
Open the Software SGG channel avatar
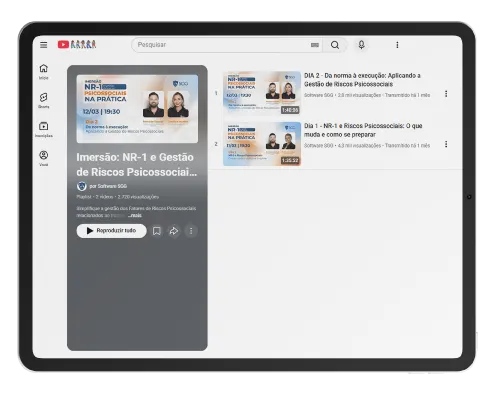(82, 186)
